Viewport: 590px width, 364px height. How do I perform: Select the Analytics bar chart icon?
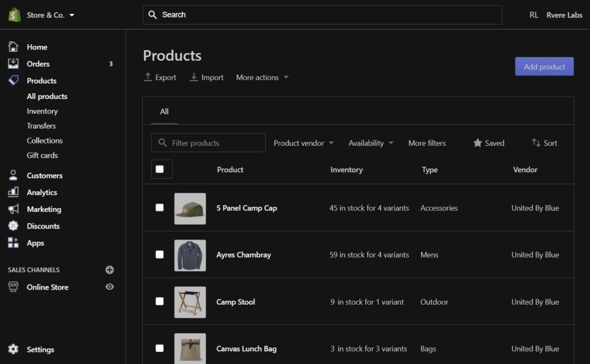[x=13, y=192]
